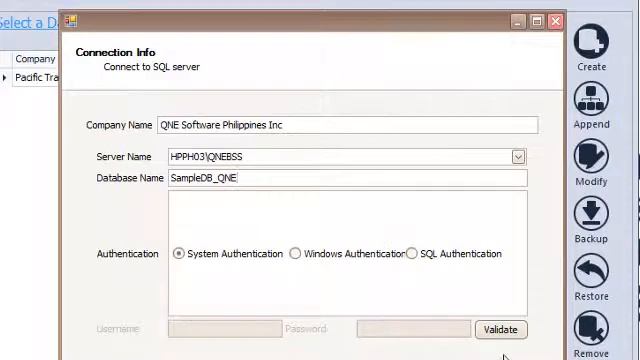
Task: Click the Restore arrow icon
Action: pos(591,271)
